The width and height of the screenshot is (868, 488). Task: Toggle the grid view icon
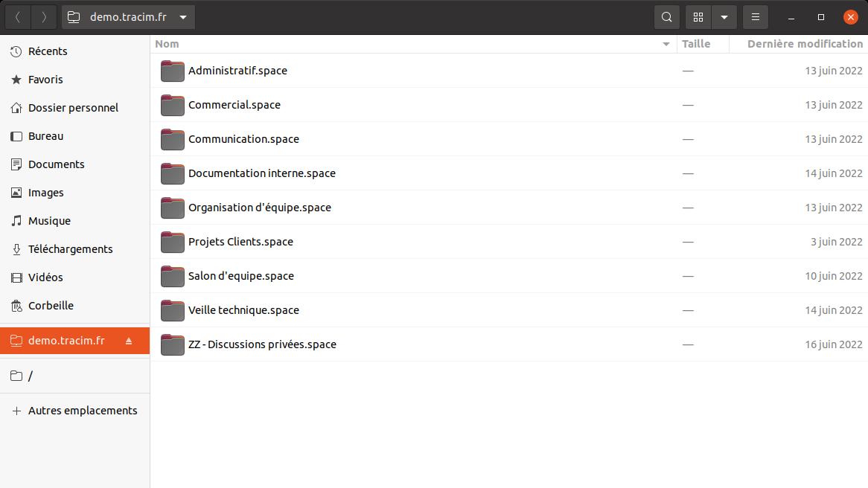(698, 17)
